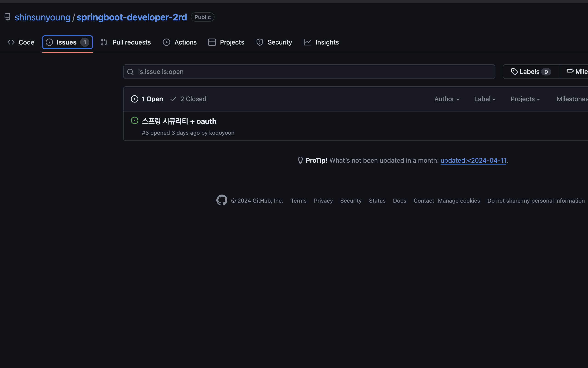Open the shinsunyoung owner profile link
This screenshot has width=588, height=368.
point(42,17)
